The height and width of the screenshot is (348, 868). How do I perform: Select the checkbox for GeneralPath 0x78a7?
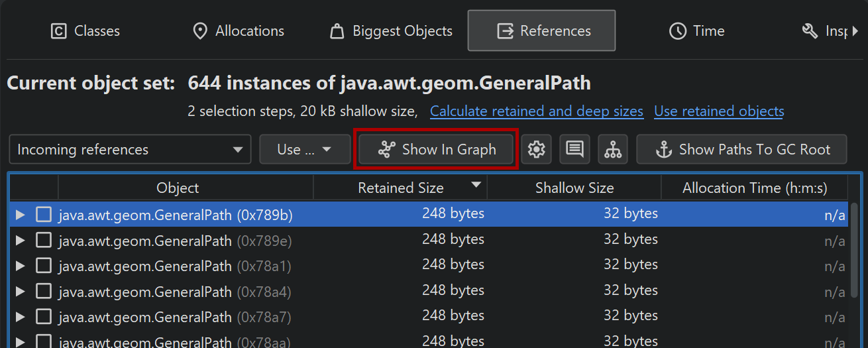[x=44, y=317]
